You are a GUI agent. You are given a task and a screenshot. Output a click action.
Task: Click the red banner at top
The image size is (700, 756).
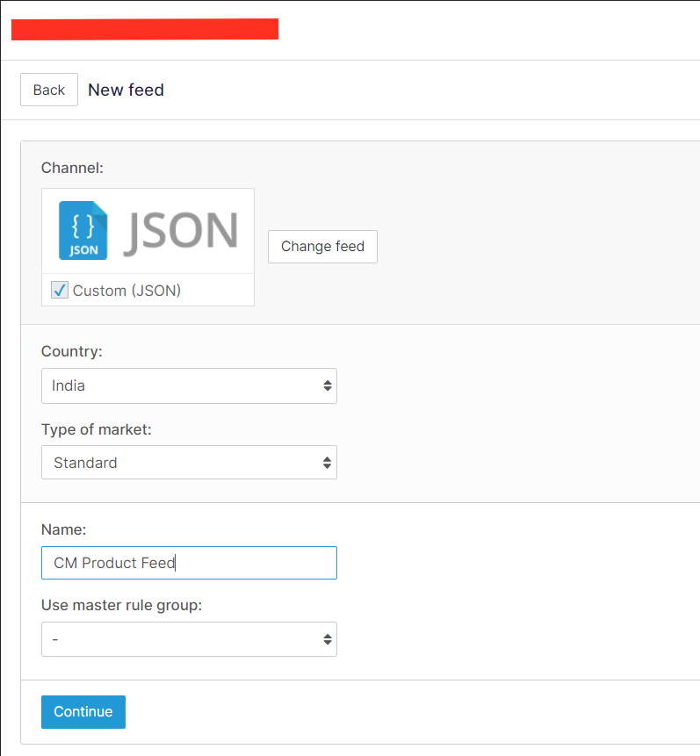(x=145, y=29)
